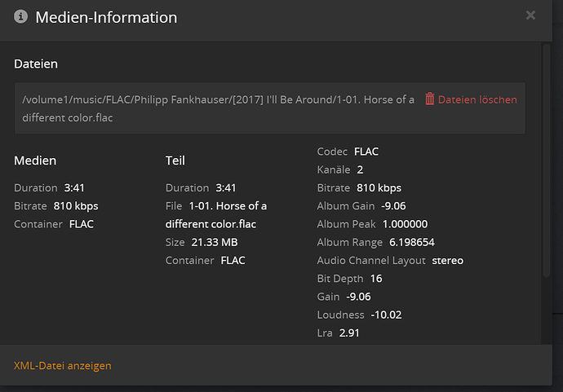Viewport: 563px width, 392px height.
Task: Select the Lra 2.91 value
Action: tap(349, 333)
